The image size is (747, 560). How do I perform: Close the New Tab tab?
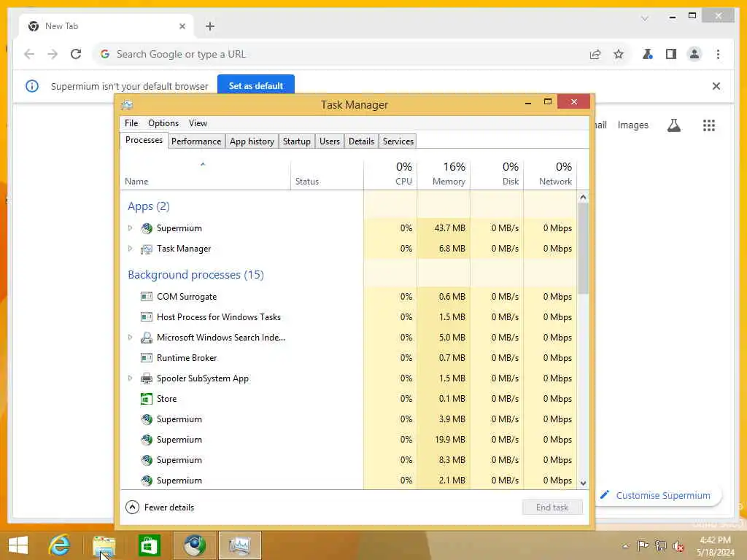[182, 26]
